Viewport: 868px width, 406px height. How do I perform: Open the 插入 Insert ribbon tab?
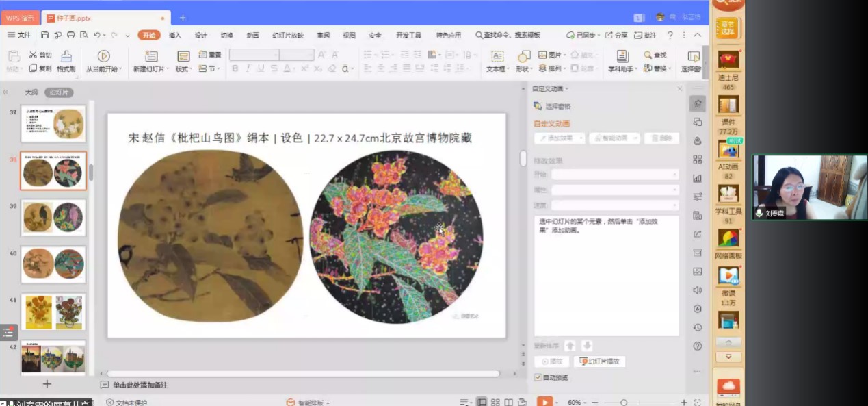coord(175,35)
